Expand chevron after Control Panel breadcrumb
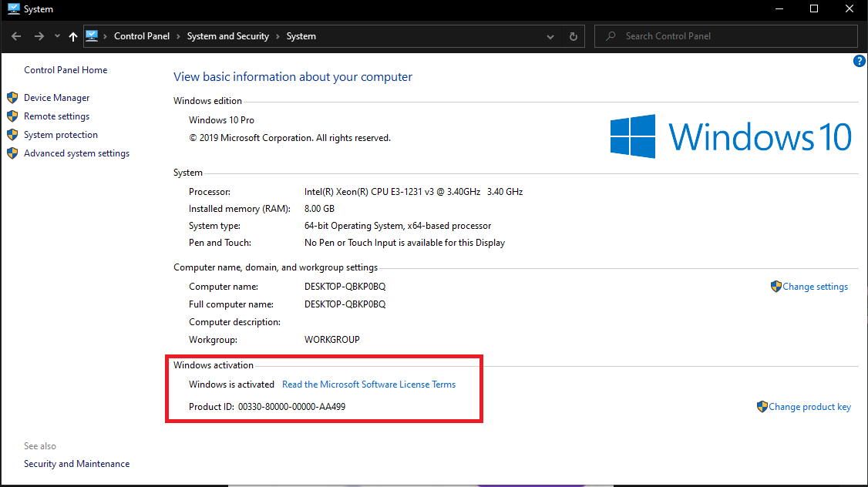The image size is (868, 487). (177, 36)
